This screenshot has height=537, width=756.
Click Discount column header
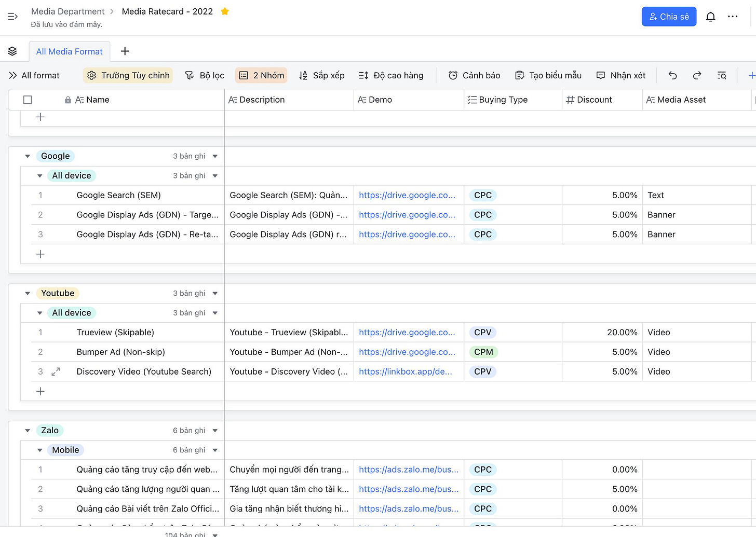[602, 100]
